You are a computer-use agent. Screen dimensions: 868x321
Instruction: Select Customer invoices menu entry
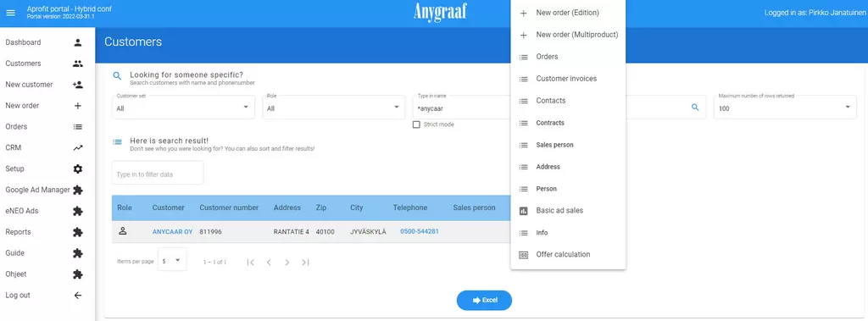click(x=568, y=79)
